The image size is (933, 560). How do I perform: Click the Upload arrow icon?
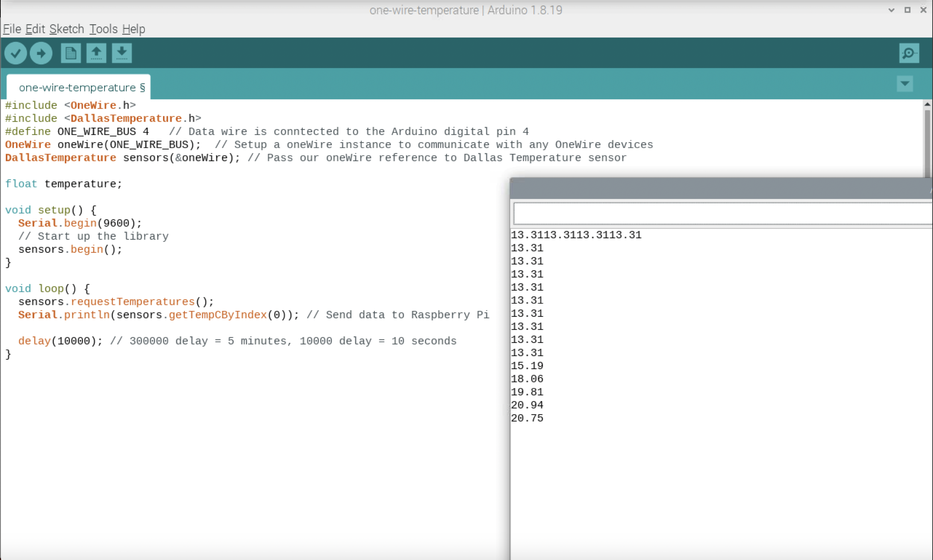pyautogui.click(x=41, y=53)
